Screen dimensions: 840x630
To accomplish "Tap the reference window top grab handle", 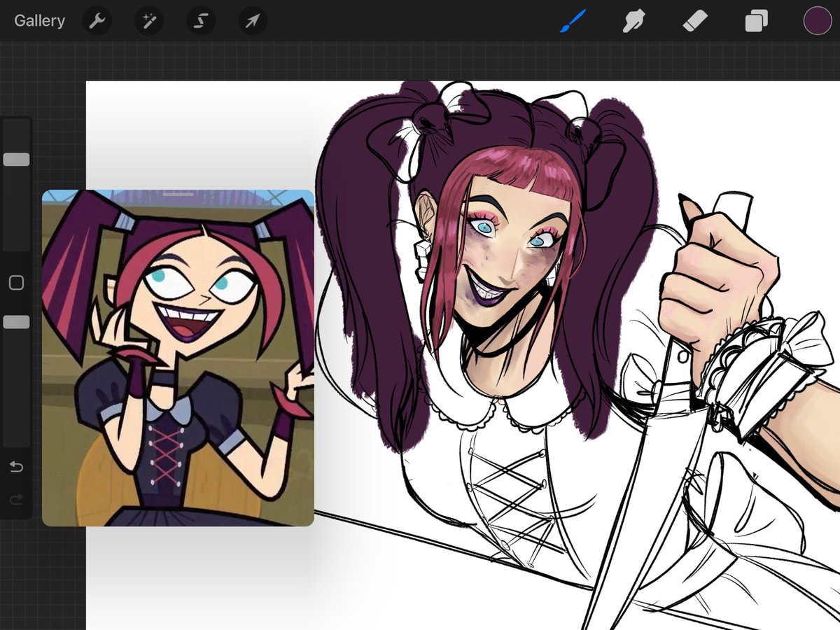I will 178,193.
